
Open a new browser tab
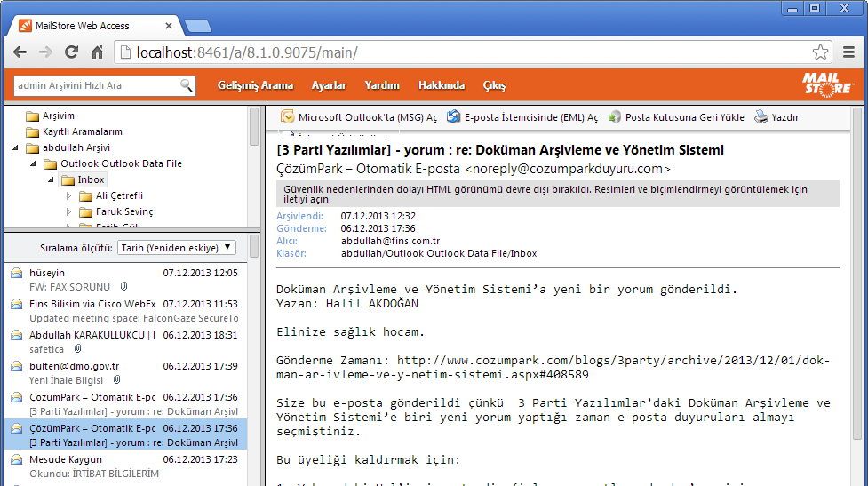(197, 26)
